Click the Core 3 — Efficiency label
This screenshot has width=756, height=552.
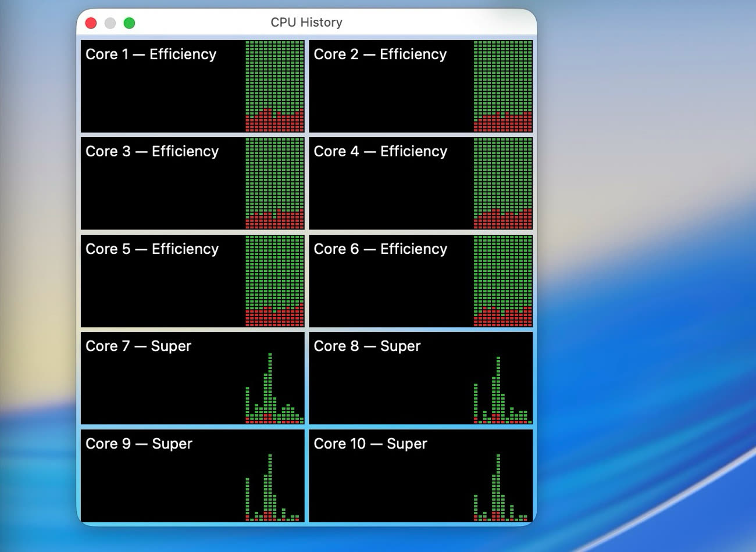(152, 152)
